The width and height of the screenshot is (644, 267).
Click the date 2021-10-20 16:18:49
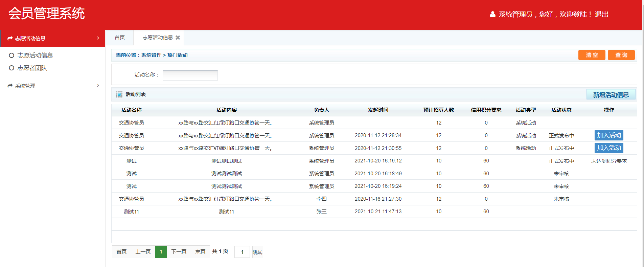[x=378, y=174]
